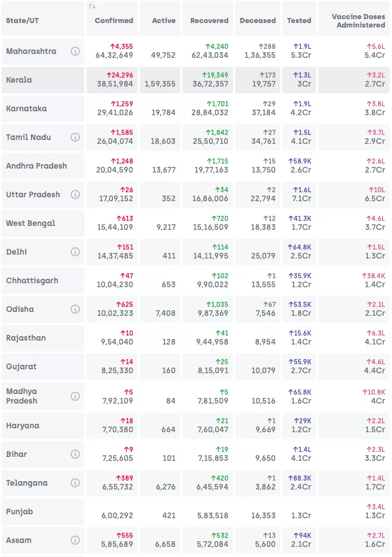392x557 pixels.
Task: Select the Punjab state name cell
Action: [x=19, y=511]
